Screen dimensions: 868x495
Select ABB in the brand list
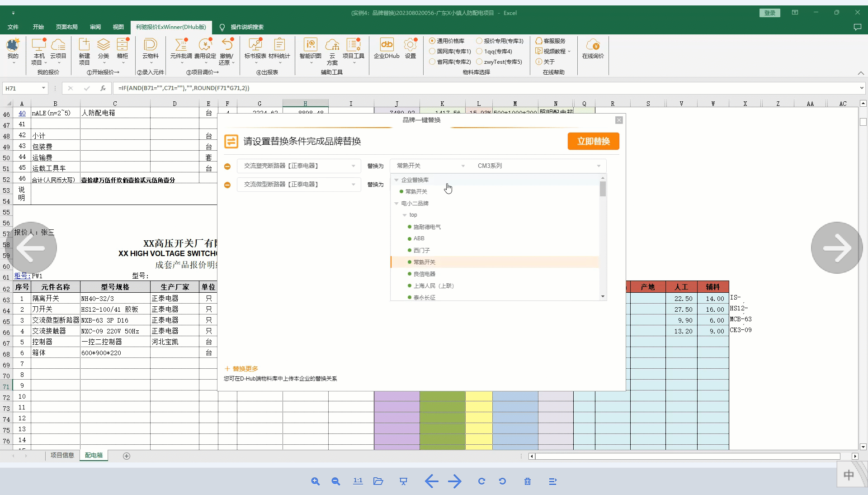(x=419, y=238)
